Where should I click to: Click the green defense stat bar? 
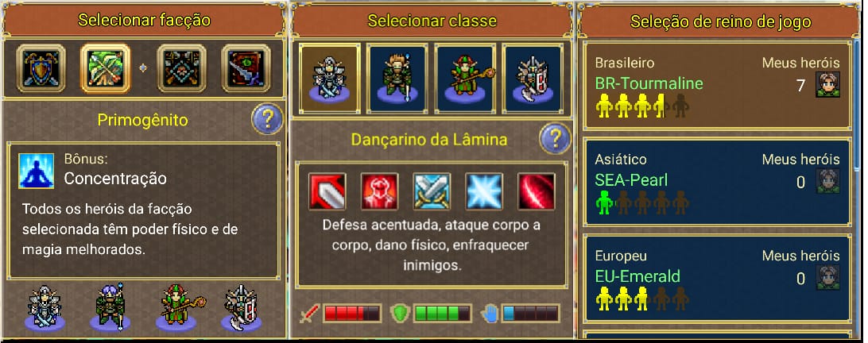pyautogui.click(x=442, y=314)
